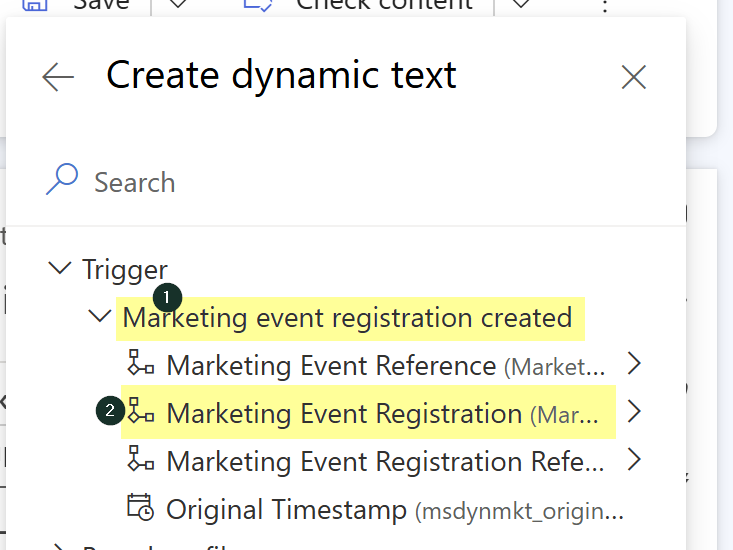Open the vertical ellipsis more options menu
Image resolution: width=733 pixels, height=550 pixels.
604,6
